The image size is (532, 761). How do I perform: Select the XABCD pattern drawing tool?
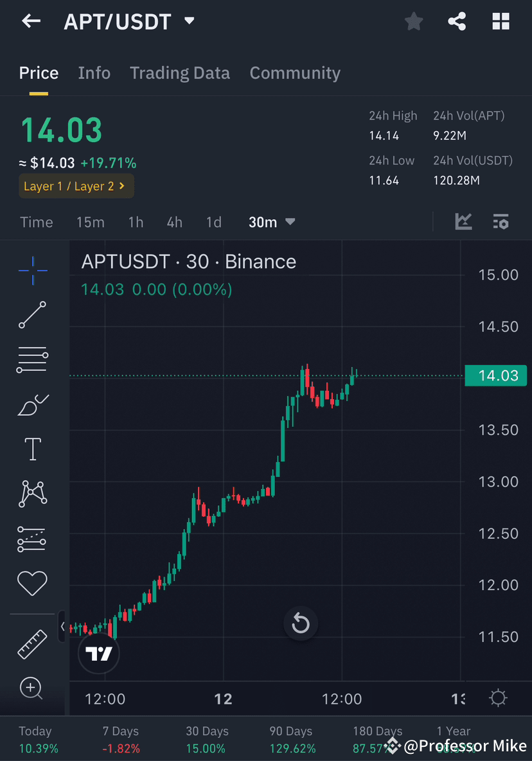click(32, 494)
